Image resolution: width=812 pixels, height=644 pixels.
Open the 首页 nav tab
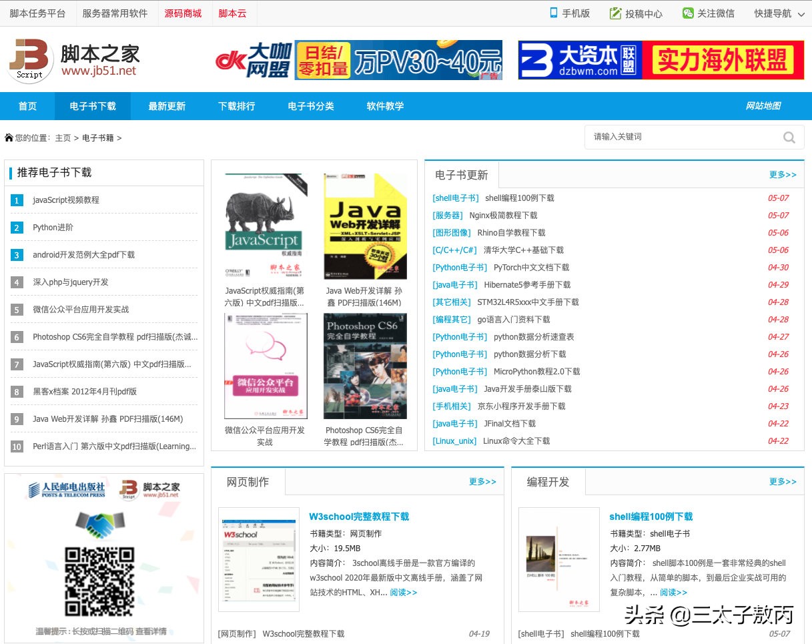27,106
